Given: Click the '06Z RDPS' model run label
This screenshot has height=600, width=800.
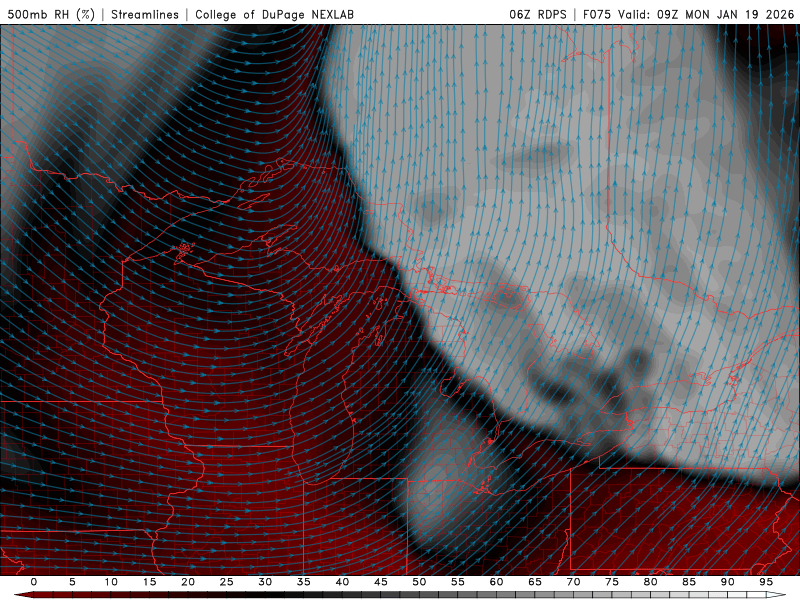Looking at the screenshot, I should pyautogui.click(x=537, y=14).
